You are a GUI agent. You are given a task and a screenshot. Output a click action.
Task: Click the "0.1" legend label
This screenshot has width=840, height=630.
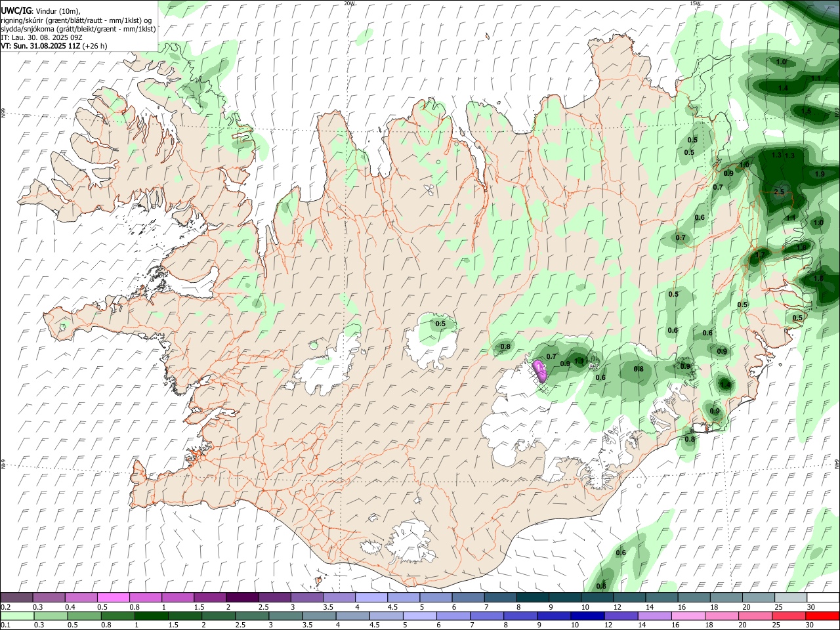tap(5, 625)
